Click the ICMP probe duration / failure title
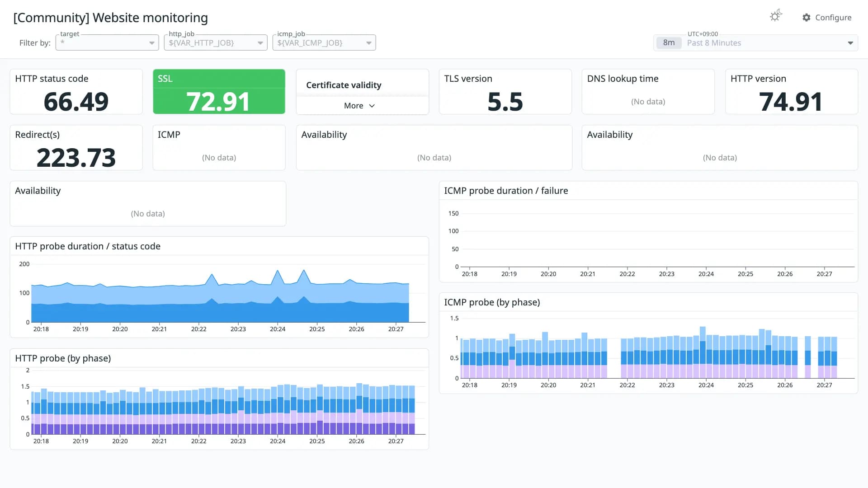Screen dimensions: 868x488 (x=506, y=191)
